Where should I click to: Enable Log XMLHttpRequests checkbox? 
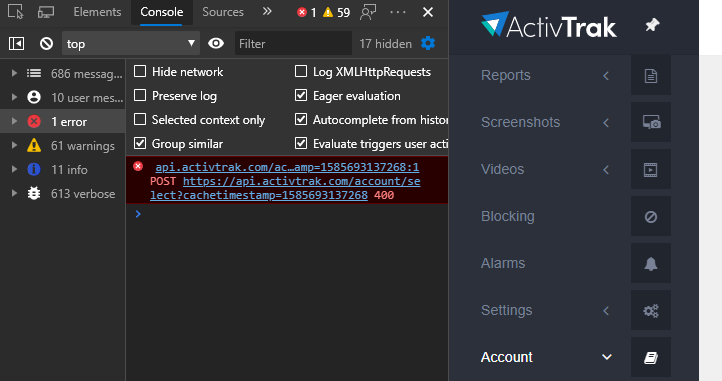pos(301,71)
